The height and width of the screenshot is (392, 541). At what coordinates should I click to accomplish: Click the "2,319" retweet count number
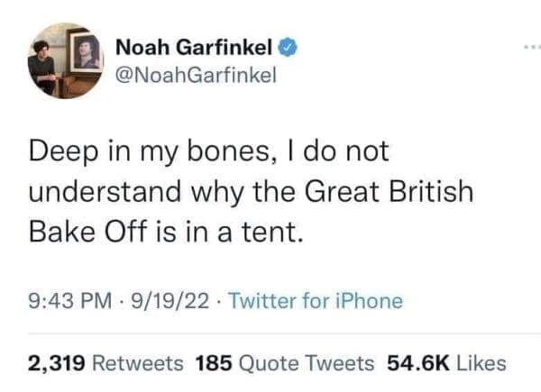tap(56, 363)
